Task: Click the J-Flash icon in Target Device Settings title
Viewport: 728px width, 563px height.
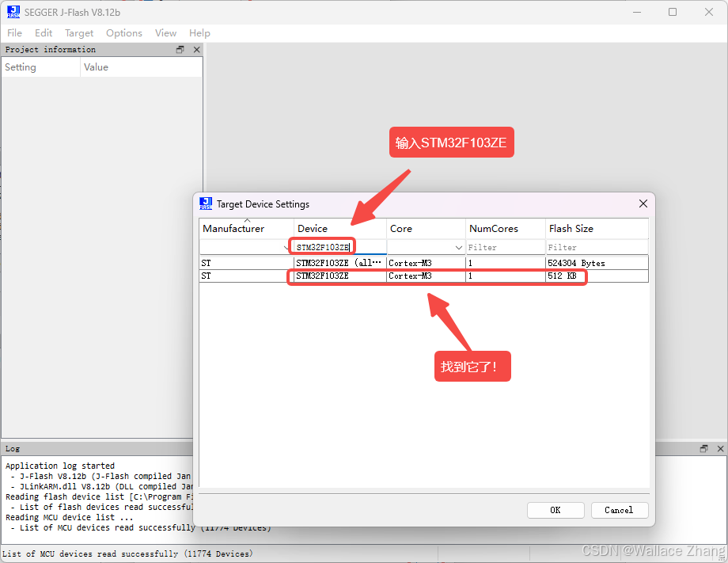Action: point(206,204)
